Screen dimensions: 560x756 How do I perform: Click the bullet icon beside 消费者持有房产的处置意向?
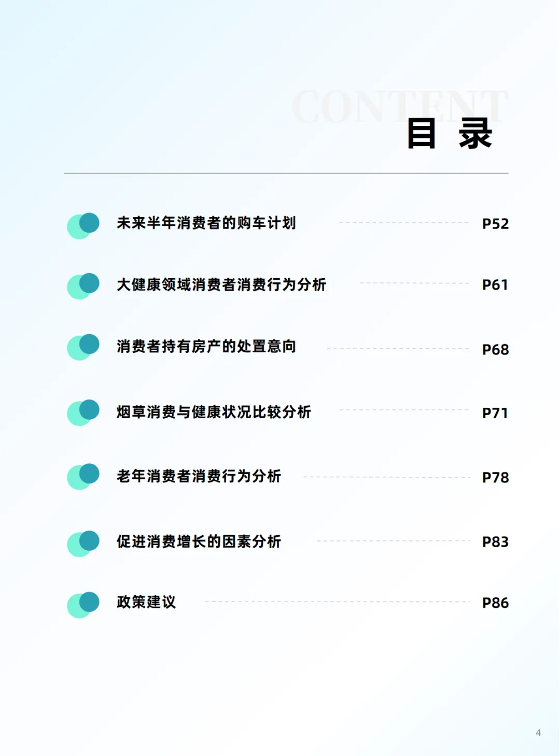point(83,347)
